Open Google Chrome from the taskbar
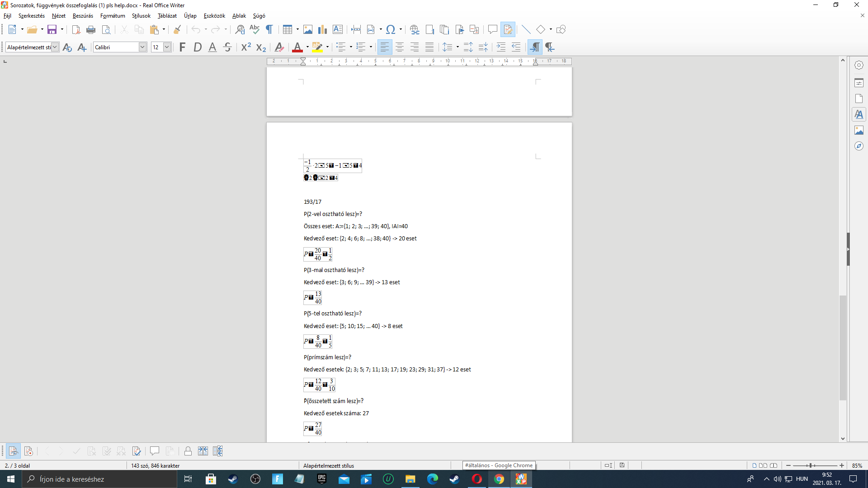The width and height of the screenshot is (868, 488). (x=499, y=479)
